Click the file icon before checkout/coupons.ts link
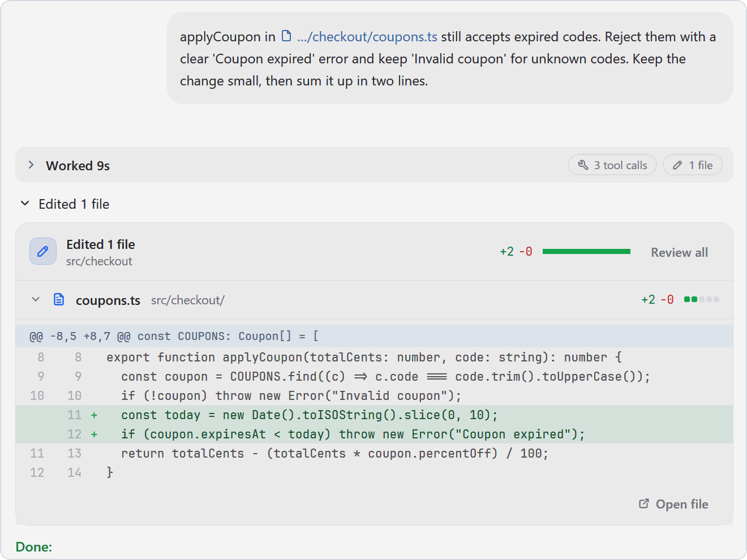The image size is (747, 560). [286, 36]
